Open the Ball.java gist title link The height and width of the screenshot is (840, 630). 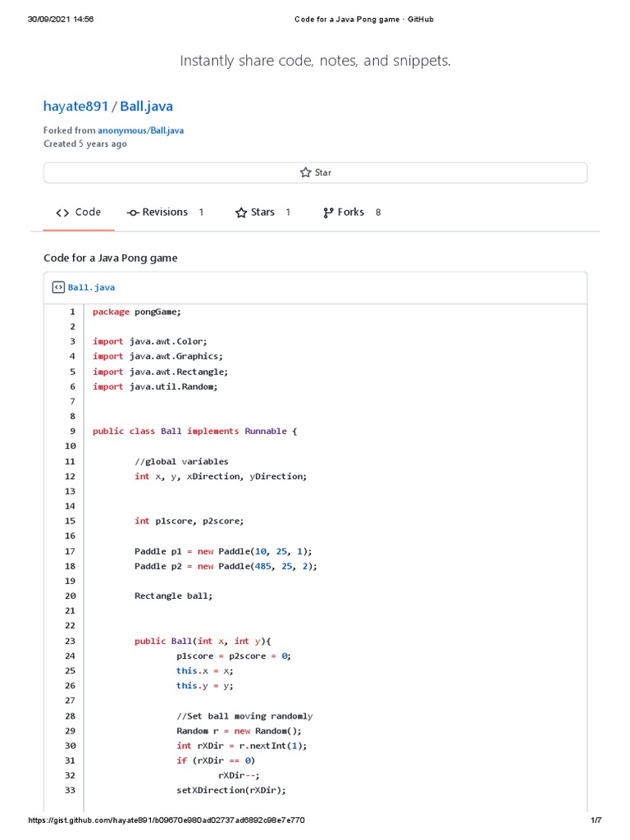click(146, 106)
